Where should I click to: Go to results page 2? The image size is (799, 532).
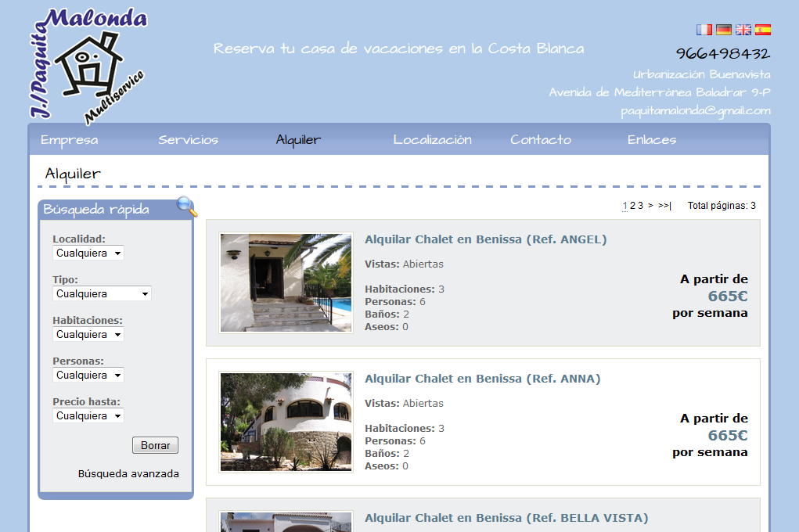pos(632,206)
